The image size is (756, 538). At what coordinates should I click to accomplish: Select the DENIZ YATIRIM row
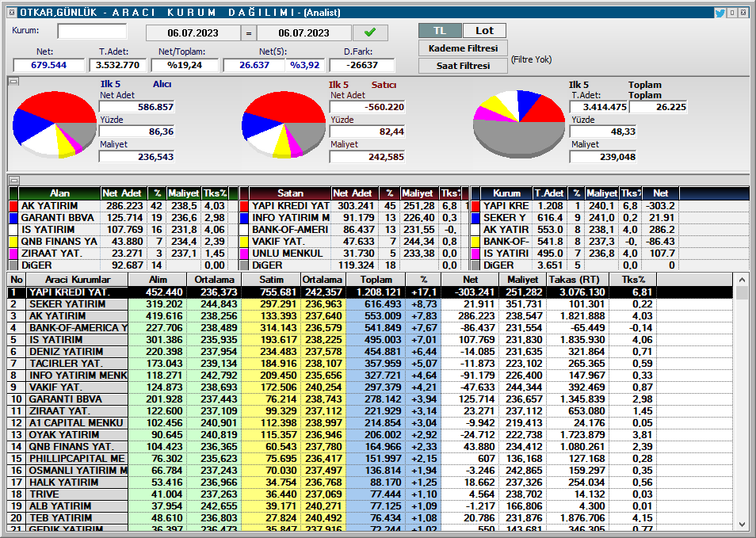pyautogui.click(x=370, y=352)
